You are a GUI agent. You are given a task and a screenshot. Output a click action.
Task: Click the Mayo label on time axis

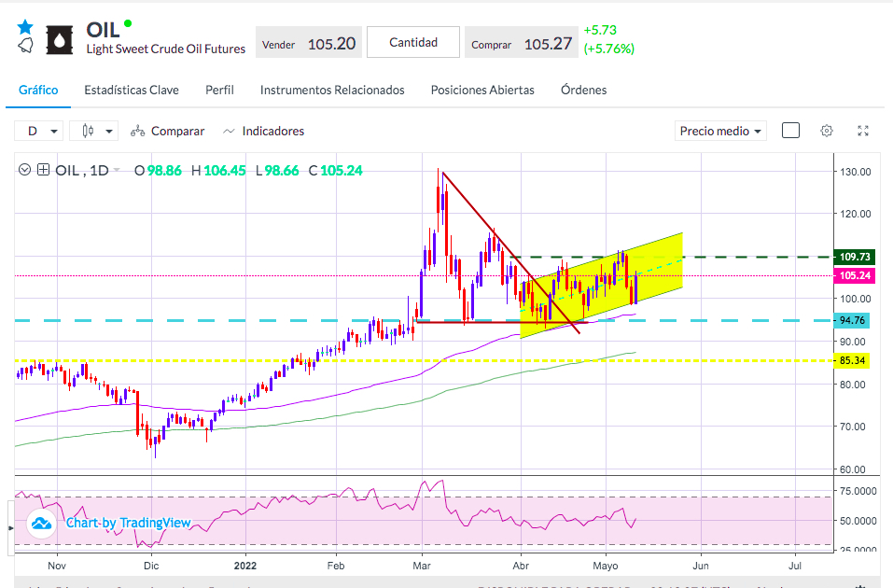[605, 566]
